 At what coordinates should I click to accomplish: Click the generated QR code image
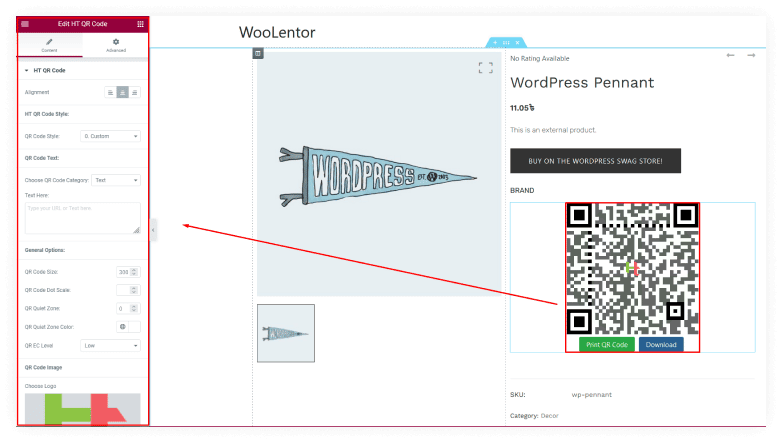coord(632,269)
